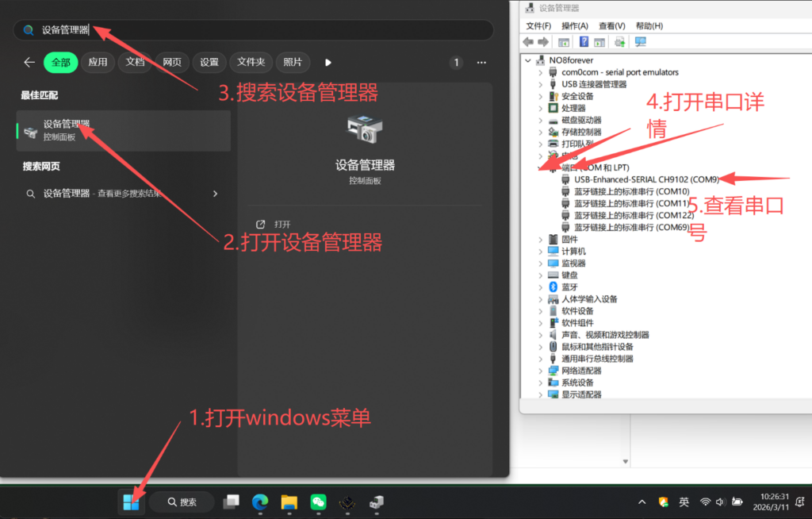Expand the 网络适配器 category
The width and height of the screenshot is (812, 519).
pyautogui.click(x=541, y=371)
